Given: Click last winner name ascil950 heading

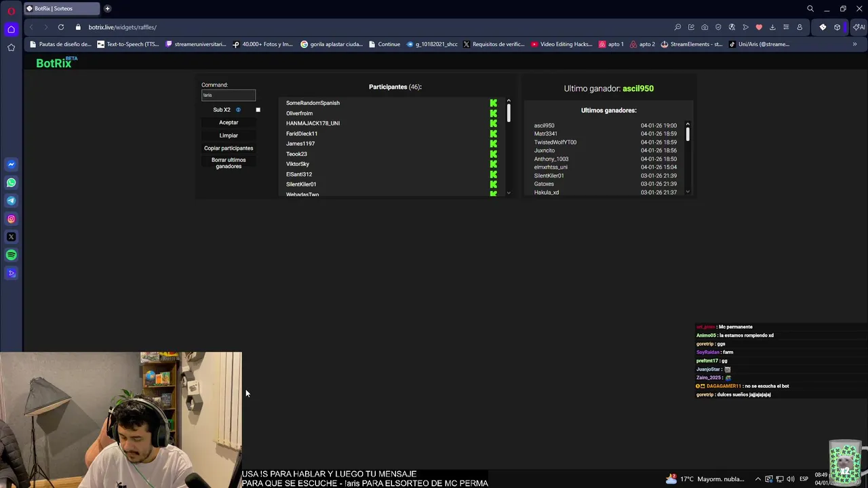Looking at the screenshot, I should 638,88.
